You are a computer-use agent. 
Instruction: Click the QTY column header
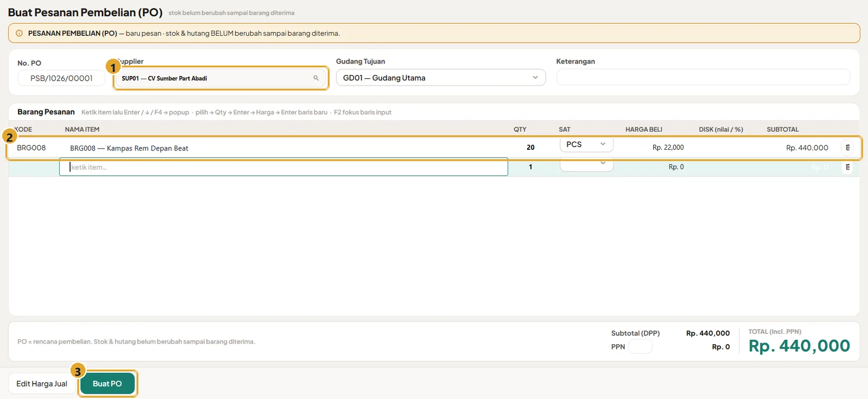[x=520, y=129]
